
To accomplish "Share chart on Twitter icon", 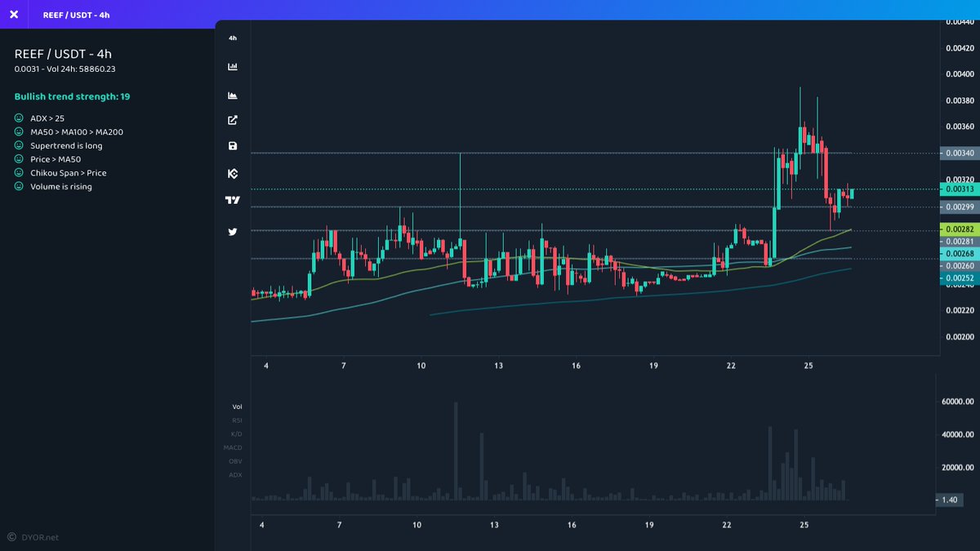I will point(233,232).
